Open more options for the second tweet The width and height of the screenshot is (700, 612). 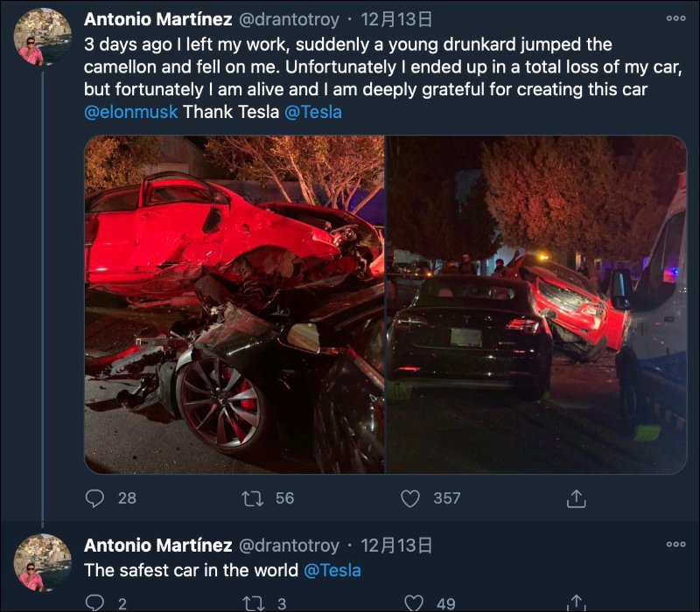pos(675,544)
